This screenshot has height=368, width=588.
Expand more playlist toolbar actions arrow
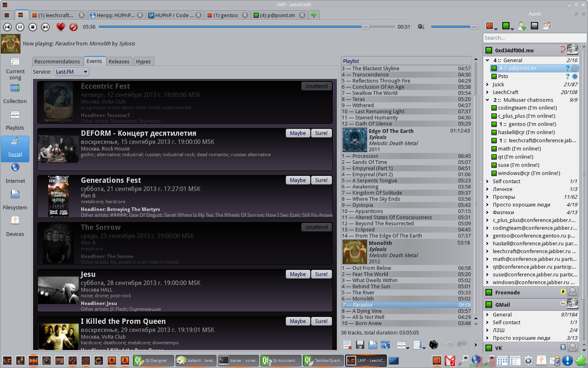pos(475,345)
